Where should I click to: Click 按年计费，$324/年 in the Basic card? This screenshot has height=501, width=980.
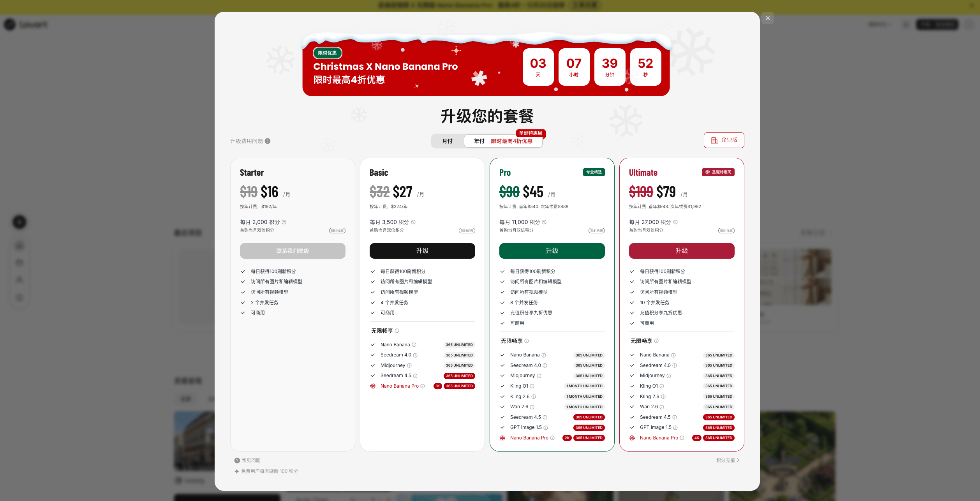click(x=389, y=206)
